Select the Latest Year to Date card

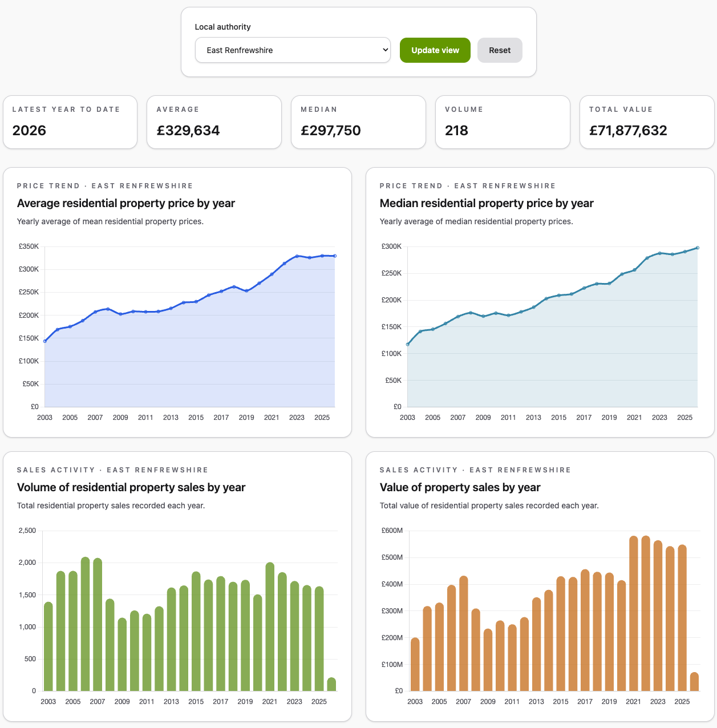pyautogui.click(x=70, y=122)
